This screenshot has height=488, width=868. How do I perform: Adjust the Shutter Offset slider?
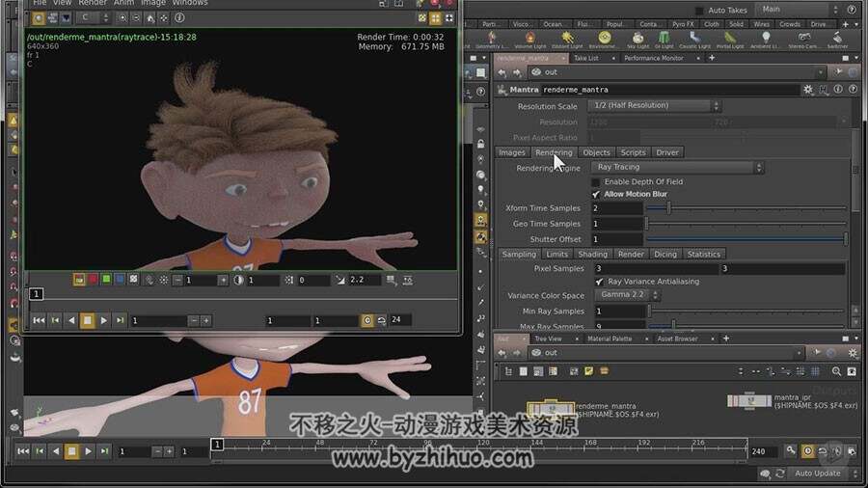click(746, 239)
